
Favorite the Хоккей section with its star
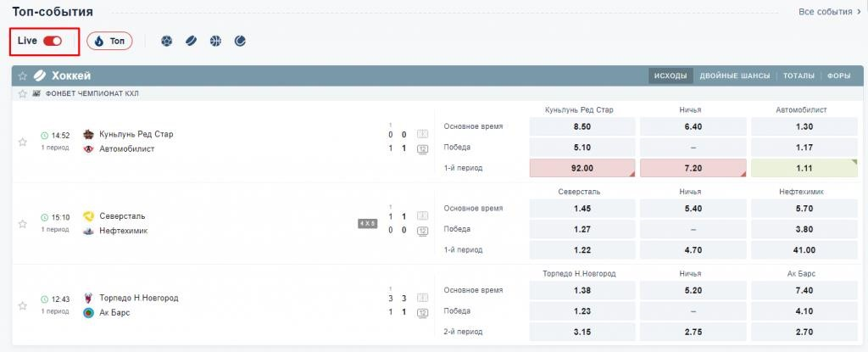coord(23,76)
